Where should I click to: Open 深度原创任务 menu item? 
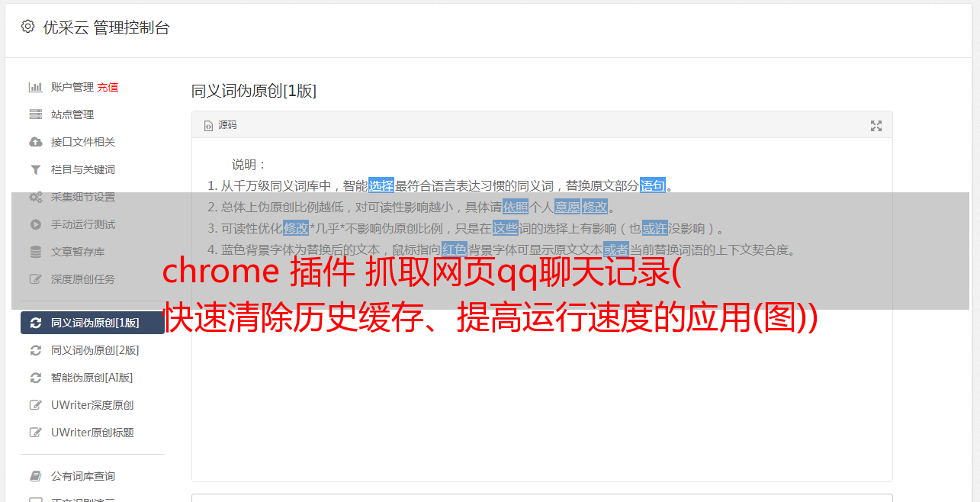(x=92, y=279)
